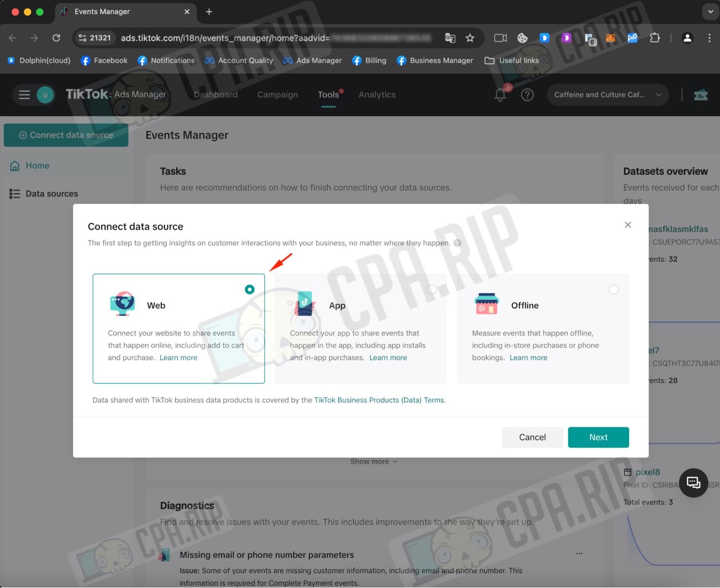Click the cookie extension icon
This screenshot has height=588, width=720.
pyautogui.click(x=523, y=38)
